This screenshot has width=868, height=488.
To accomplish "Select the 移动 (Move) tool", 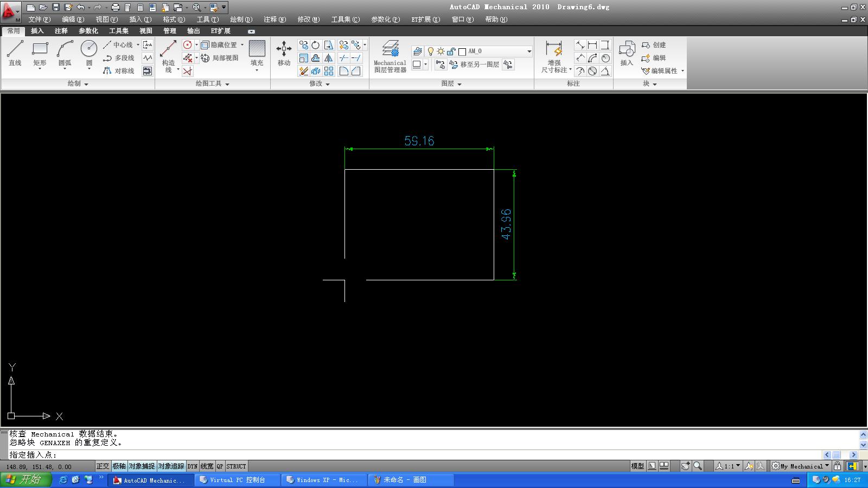I will point(284,54).
